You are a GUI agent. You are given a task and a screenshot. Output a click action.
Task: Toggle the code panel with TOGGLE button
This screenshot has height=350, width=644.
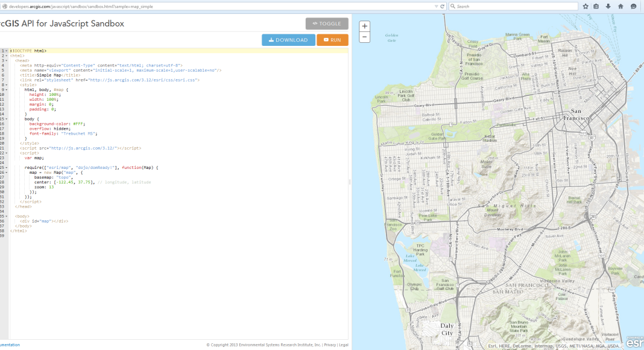click(327, 24)
